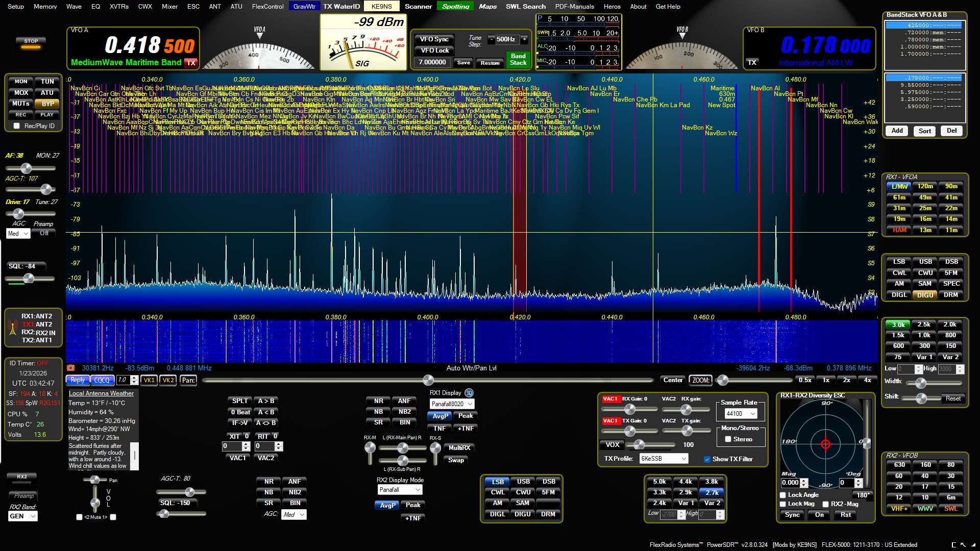
Task: Click the VFO Sync button
Action: [434, 39]
